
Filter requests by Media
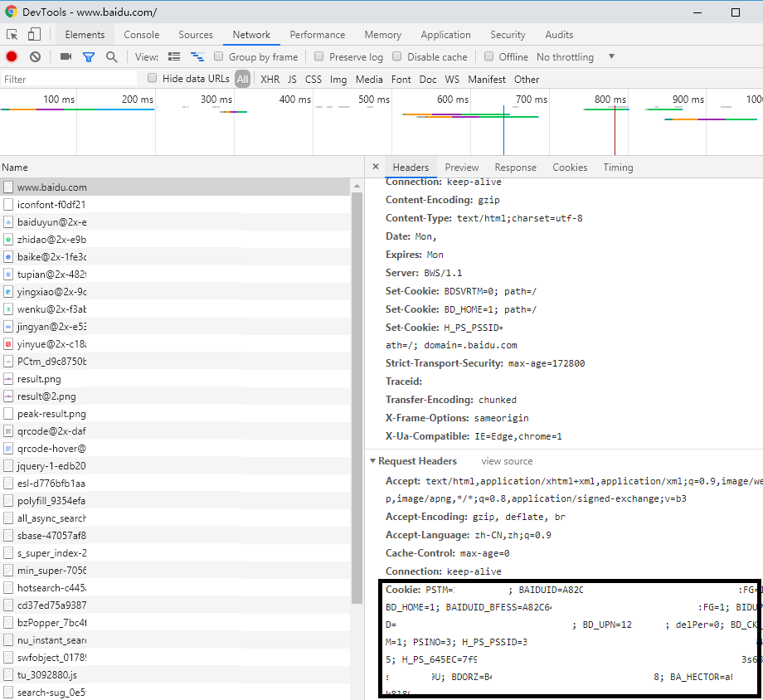click(369, 79)
